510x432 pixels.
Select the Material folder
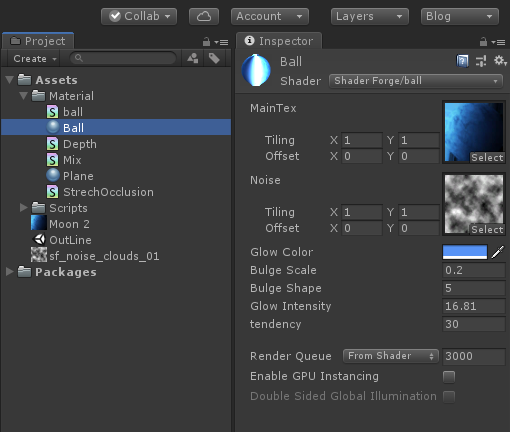[63, 96]
